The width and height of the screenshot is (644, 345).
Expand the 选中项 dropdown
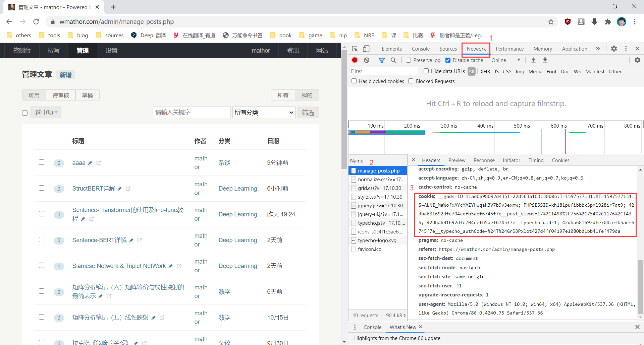[x=46, y=112]
